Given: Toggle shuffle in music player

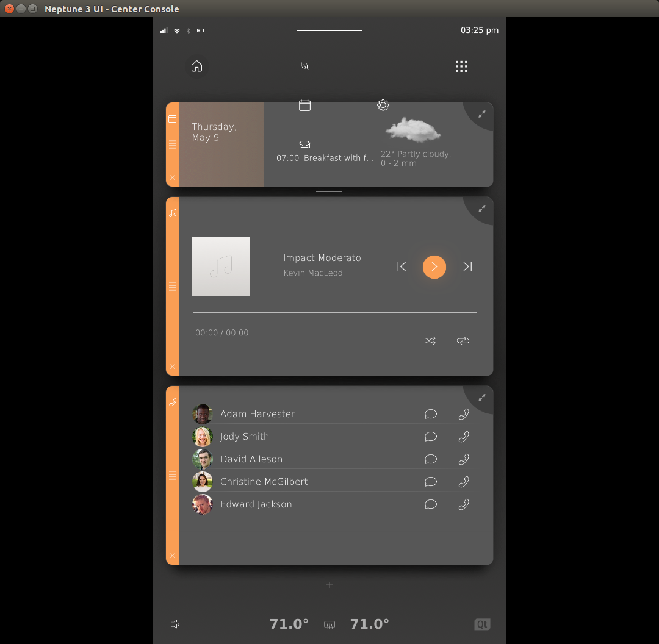Looking at the screenshot, I should pos(430,341).
